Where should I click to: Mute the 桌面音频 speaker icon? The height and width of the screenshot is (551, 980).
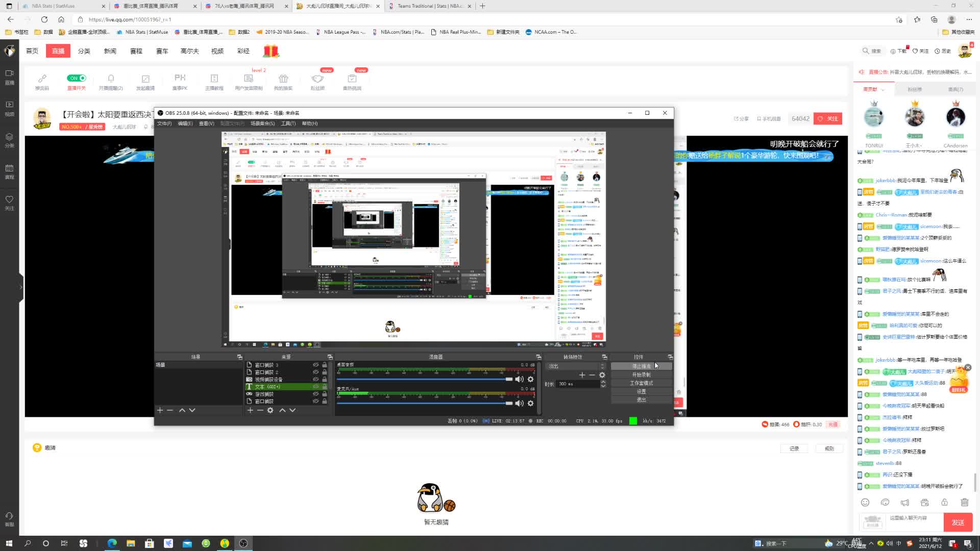coord(519,379)
